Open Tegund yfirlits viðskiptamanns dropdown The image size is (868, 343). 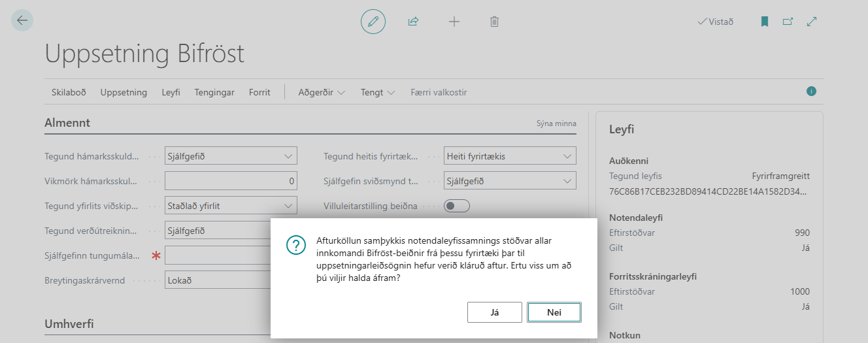[x=231, y=206]
